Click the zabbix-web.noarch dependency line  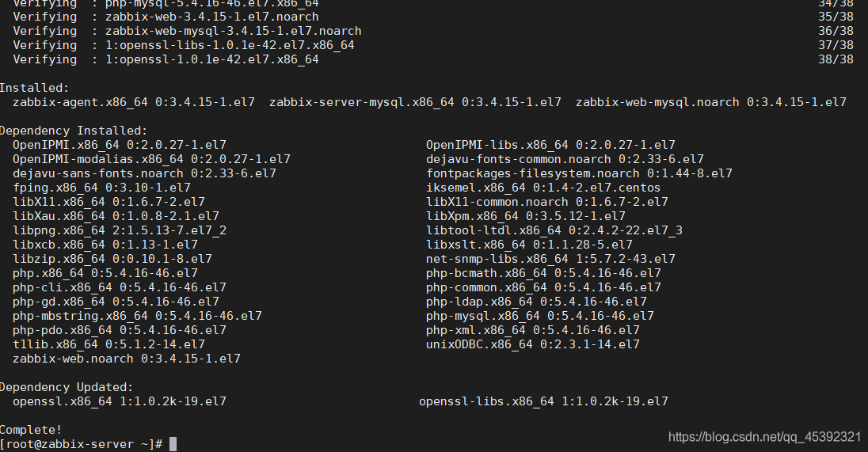pos(127,359)
